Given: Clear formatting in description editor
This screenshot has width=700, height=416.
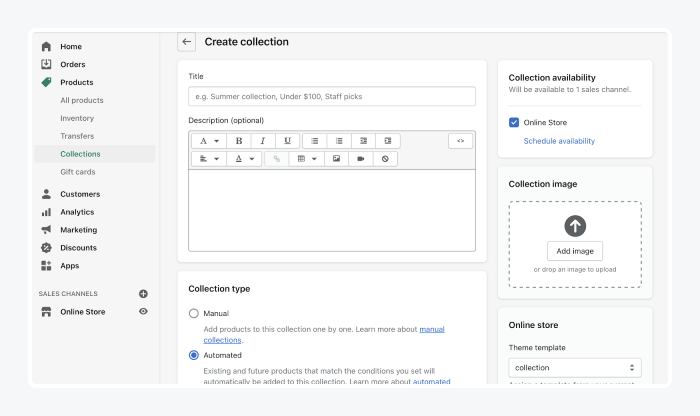Looking at the screenshot, I should click(385, 159).
